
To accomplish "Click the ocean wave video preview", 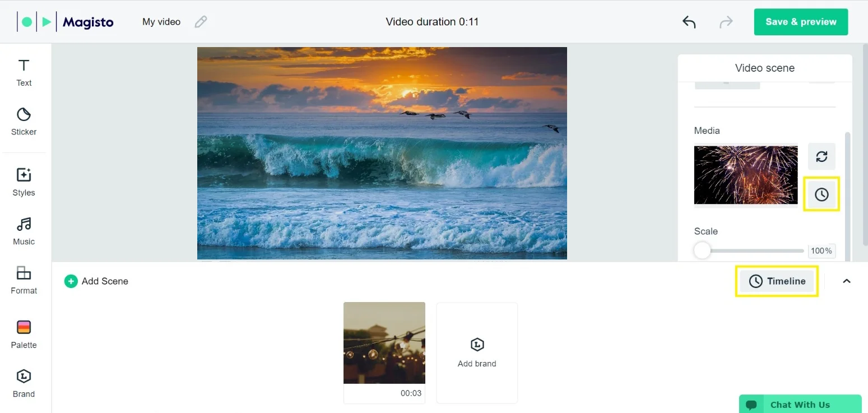I will [382, 153].
